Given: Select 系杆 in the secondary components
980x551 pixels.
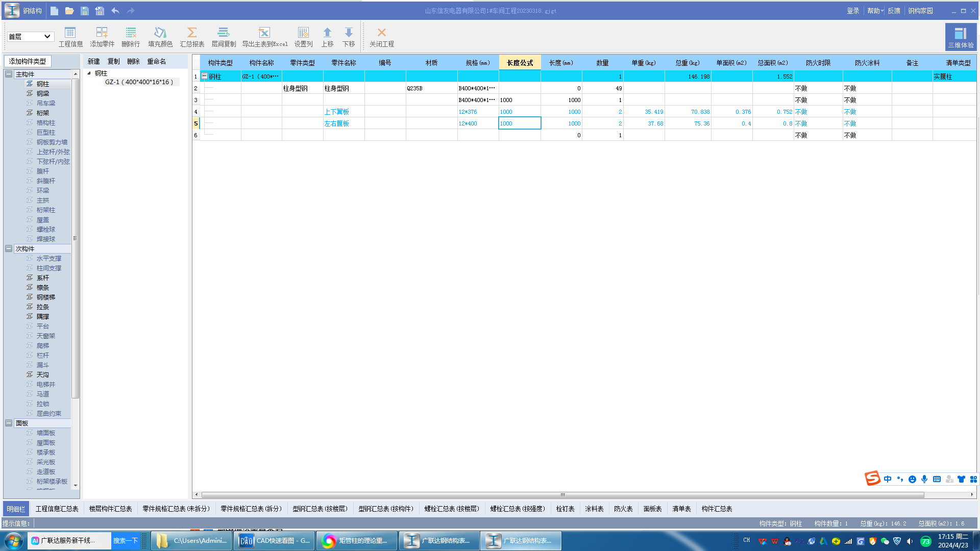Looking at the screenshot, I should click(x=43, y=278).
